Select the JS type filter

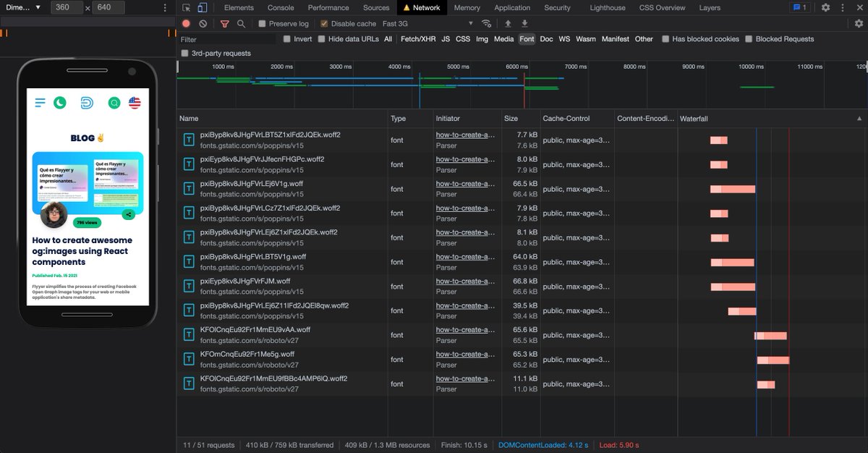click(x=446, y=39)
